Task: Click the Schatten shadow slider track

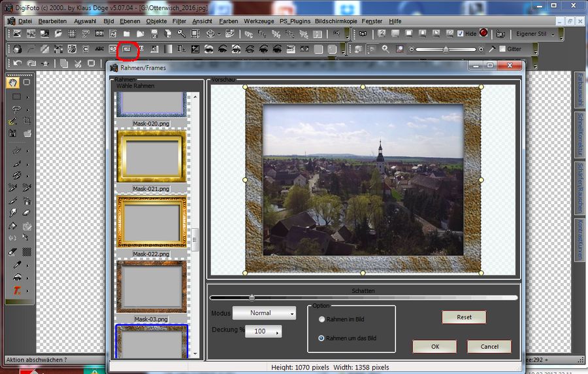Action: click(x=363, y=297)
